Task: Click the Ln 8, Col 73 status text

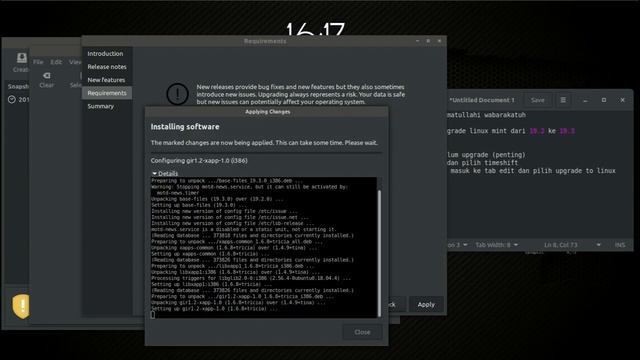Action: click(560, 244)
